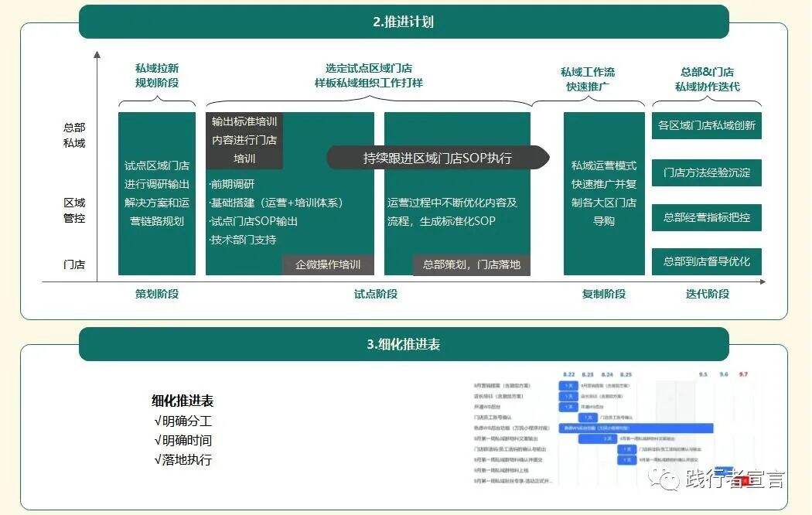Click the "8.25" date column header
This screenshot has width=812, height=515.
click(626, 374)
